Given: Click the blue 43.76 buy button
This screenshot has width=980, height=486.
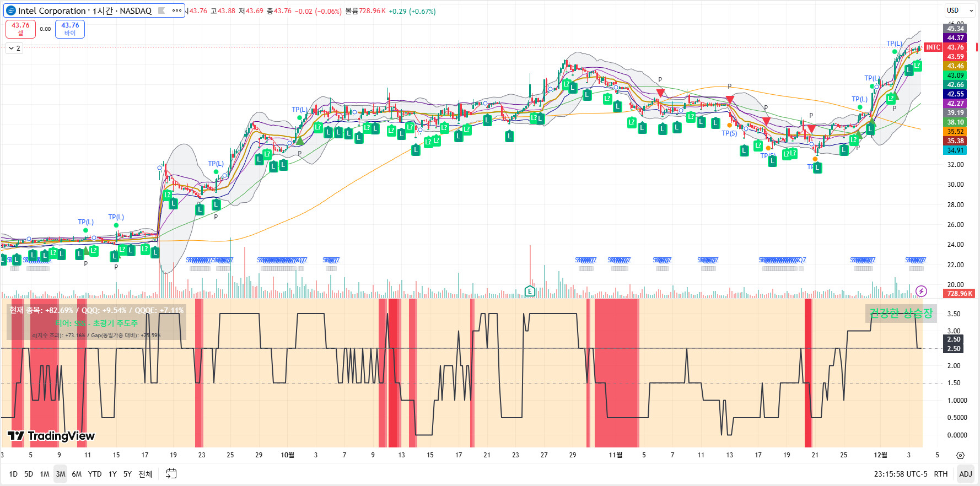Looking at the screenshot, I should (70, 29).
